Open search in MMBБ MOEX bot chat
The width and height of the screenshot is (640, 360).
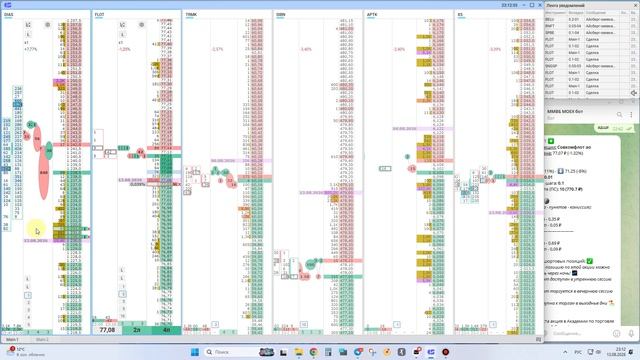tap(620, 115)
